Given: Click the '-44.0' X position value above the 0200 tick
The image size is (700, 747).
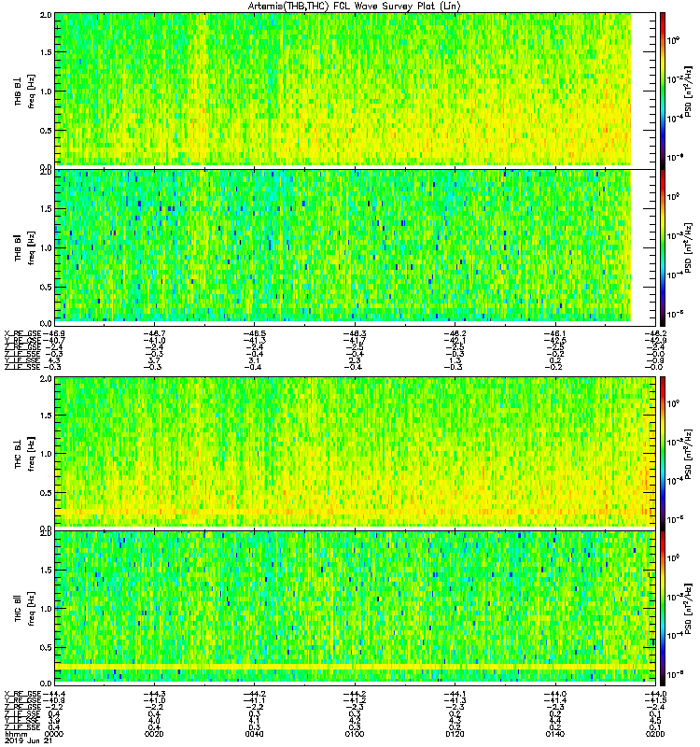Looking at the screenshot, I should (655, 694).
